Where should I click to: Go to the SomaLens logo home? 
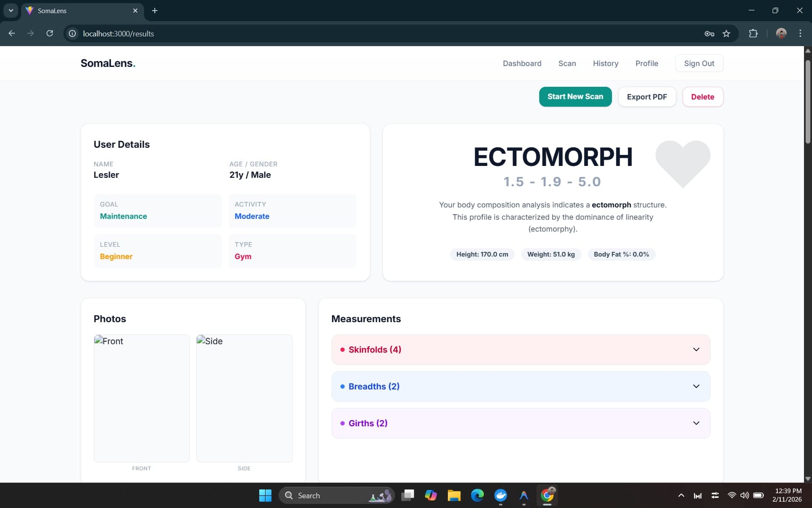[108, 63]
